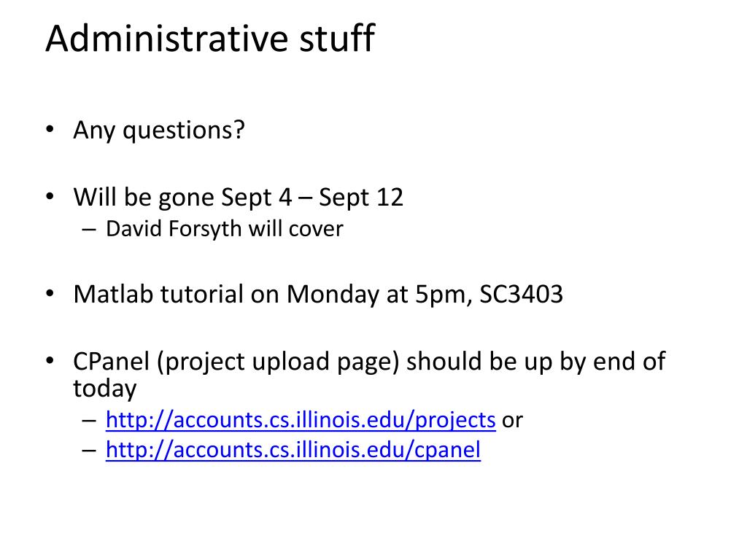747x560 pixels.
Task: Click the bullet dot before 'Matlab tutorial'
Action: coord(50,295)
